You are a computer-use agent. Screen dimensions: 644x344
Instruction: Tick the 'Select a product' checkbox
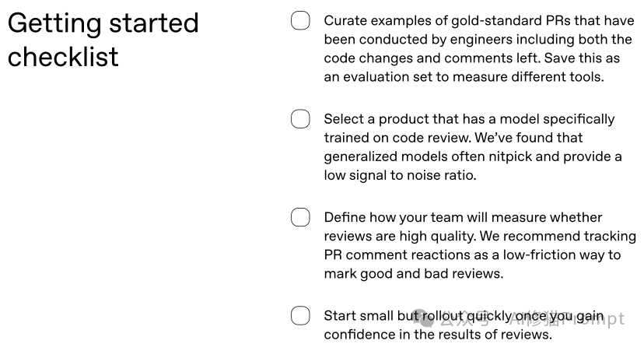coord(300,119)
